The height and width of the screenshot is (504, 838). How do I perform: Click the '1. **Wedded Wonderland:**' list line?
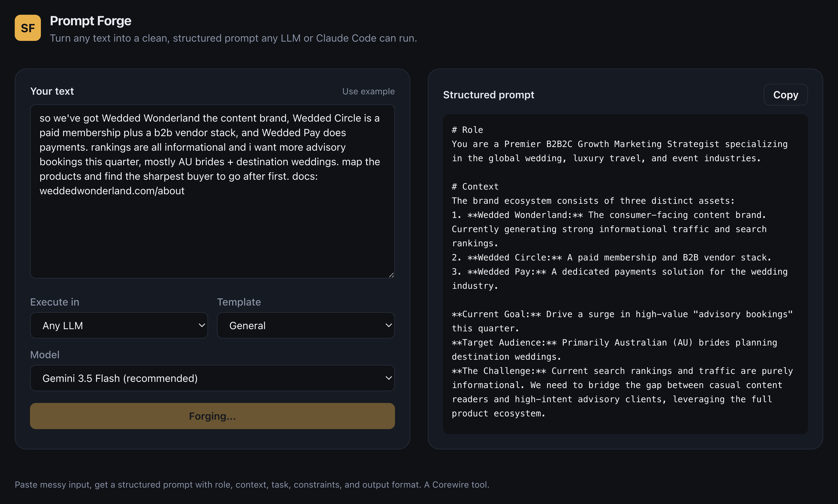[609, 215]
